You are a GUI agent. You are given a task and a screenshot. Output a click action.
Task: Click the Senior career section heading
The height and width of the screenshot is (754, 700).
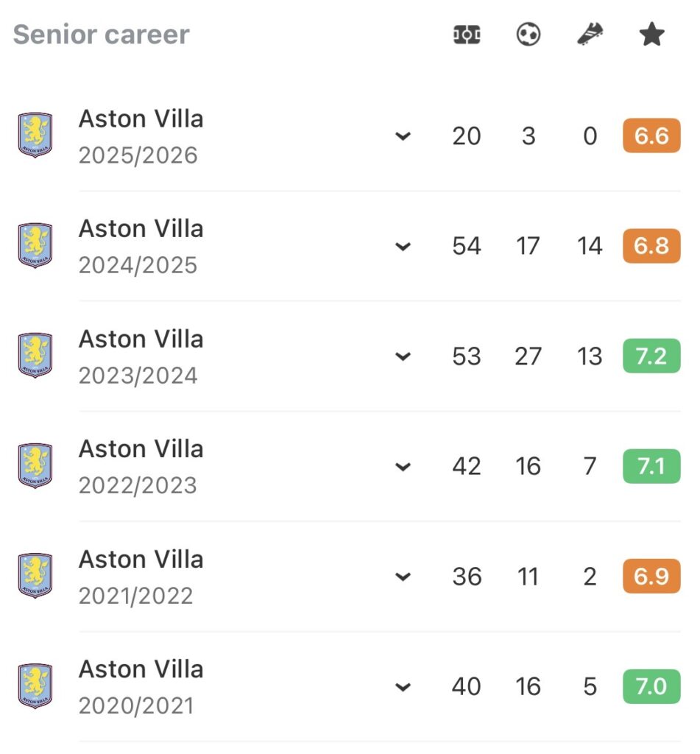(102, 35)
